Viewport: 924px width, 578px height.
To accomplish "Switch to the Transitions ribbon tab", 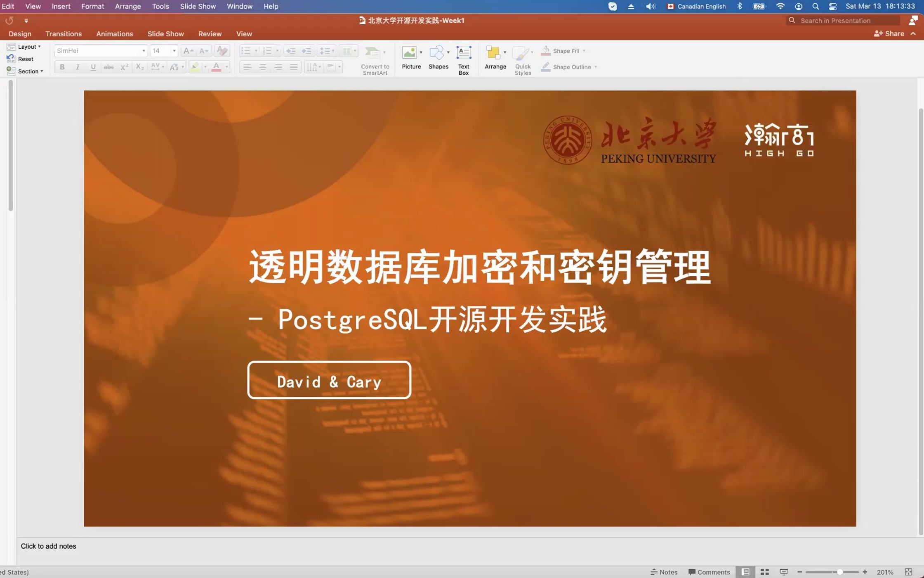I will click(x=64, y=34).
